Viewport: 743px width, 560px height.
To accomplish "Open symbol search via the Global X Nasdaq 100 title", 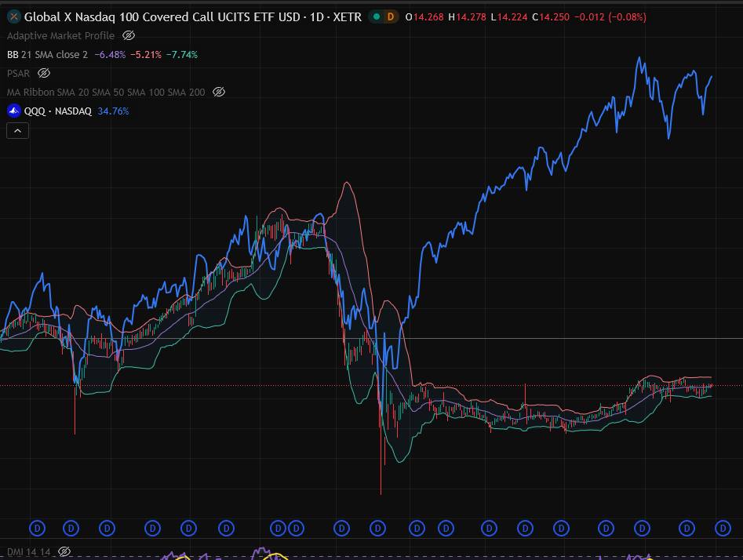I will pos(192,17).
